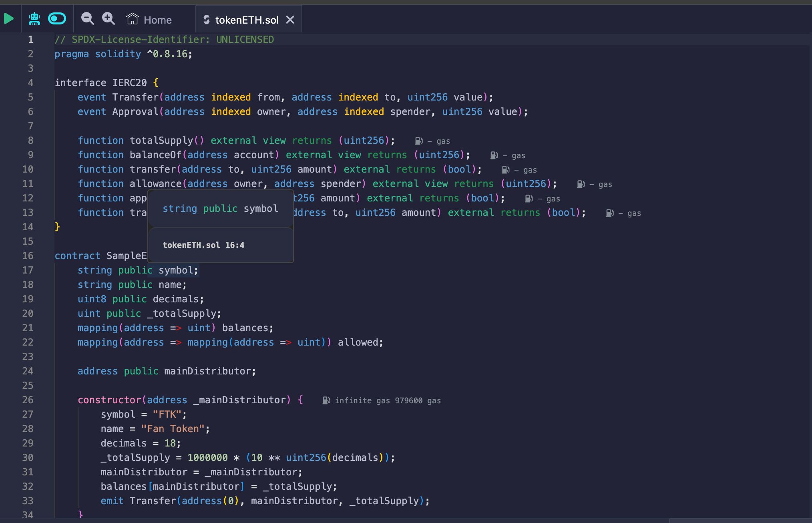This screenshot has height=523, width=812.
Task: Click 'mainDistributor;' on line 24
Action: click(210, 371)
